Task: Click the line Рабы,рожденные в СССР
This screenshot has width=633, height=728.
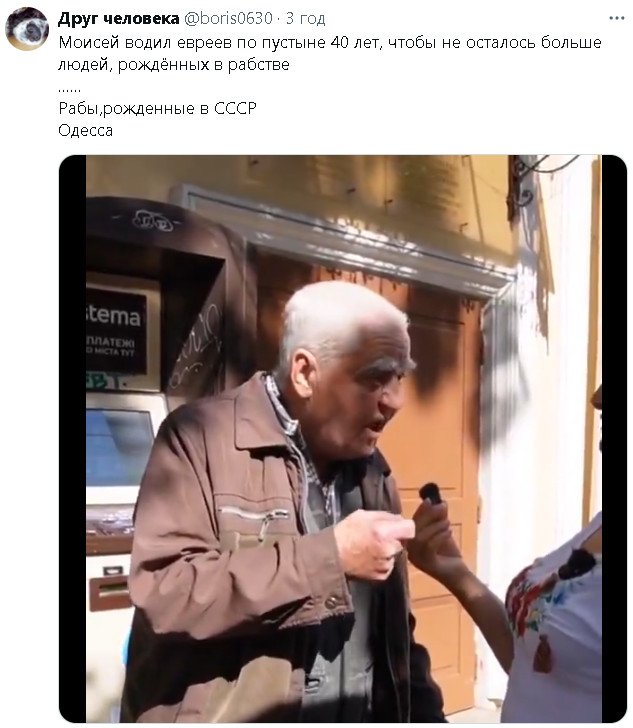Action: [x=157, y=108]
